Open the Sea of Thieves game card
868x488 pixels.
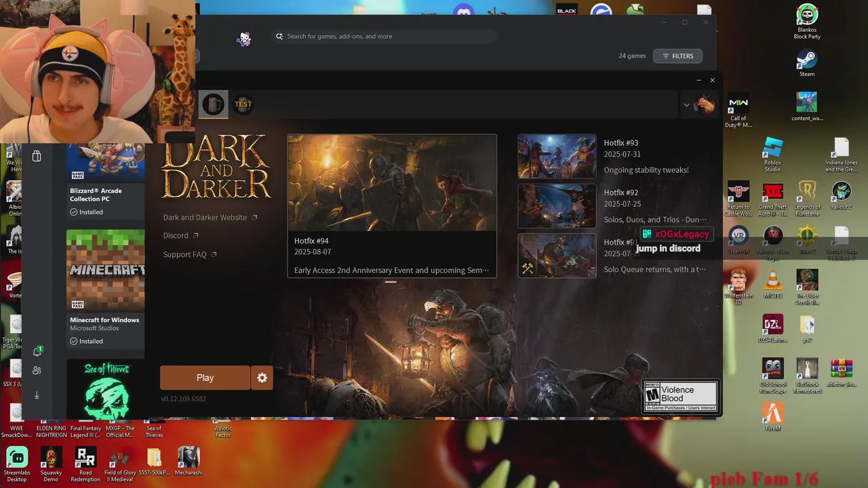point(105,388)
